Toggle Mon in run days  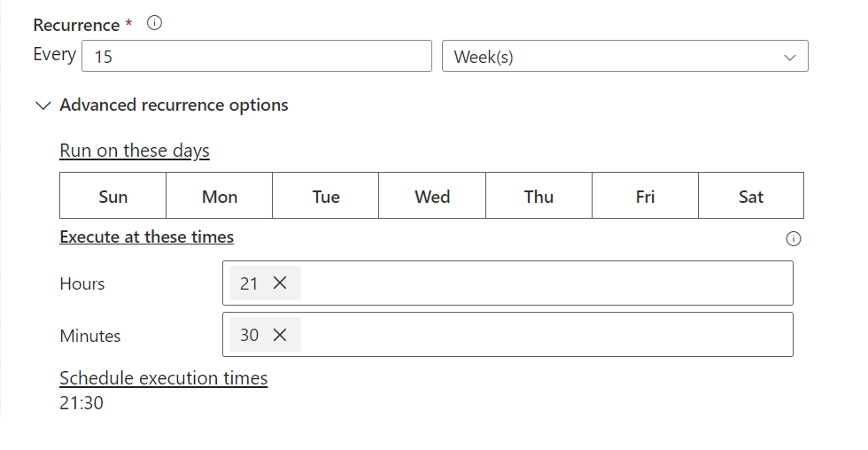point(220,197)
